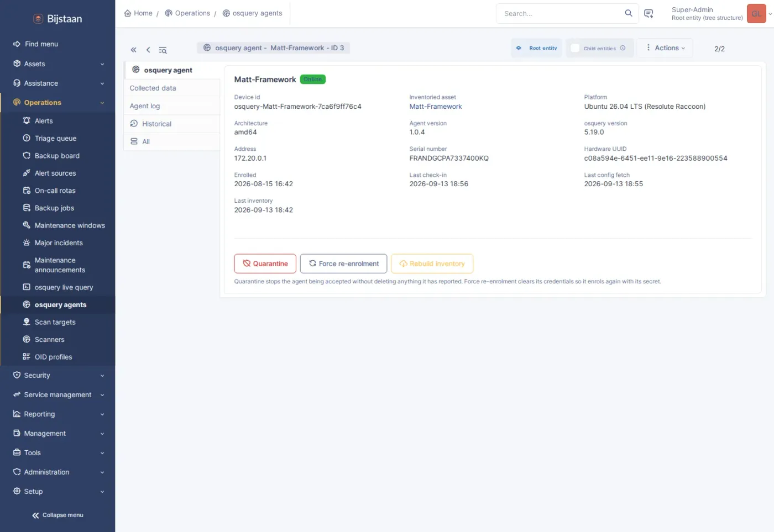
Task: Open the Matt-Framework inventoried asset link
Action: tap(436, 107)
